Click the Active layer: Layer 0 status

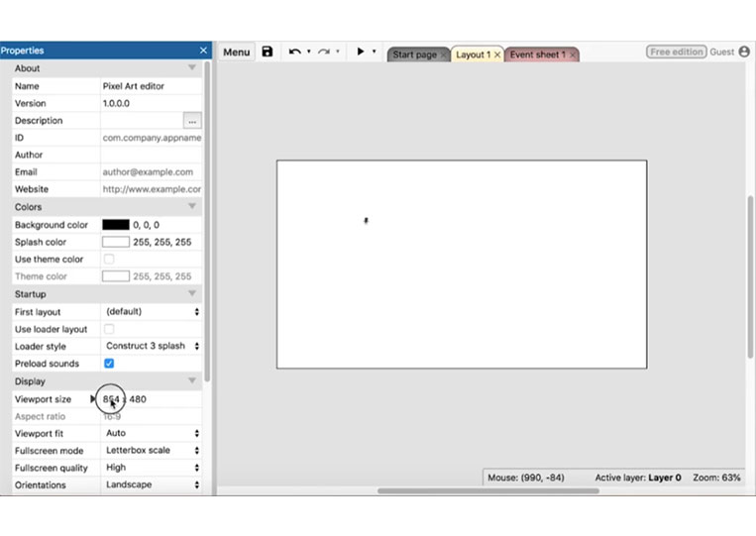click(x=638, y=478)
